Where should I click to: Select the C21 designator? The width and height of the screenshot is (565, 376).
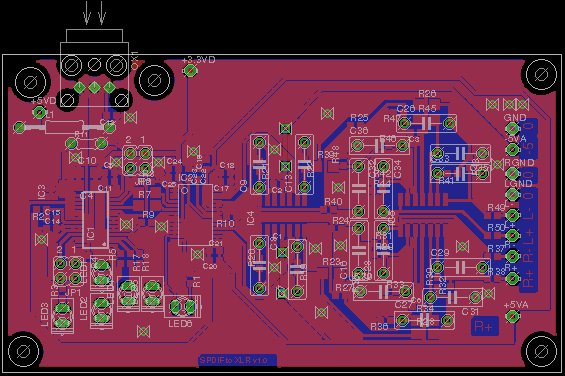215,243
